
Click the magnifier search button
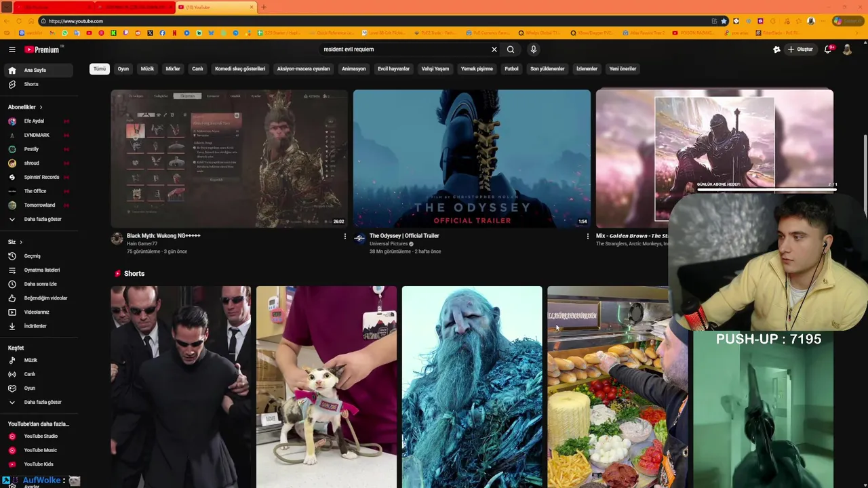[x=511, y=49]
